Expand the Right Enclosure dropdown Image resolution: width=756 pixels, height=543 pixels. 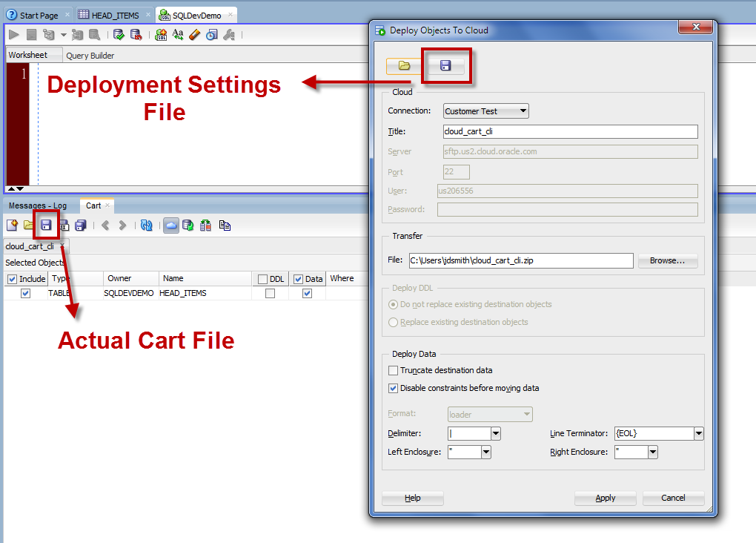653,452
